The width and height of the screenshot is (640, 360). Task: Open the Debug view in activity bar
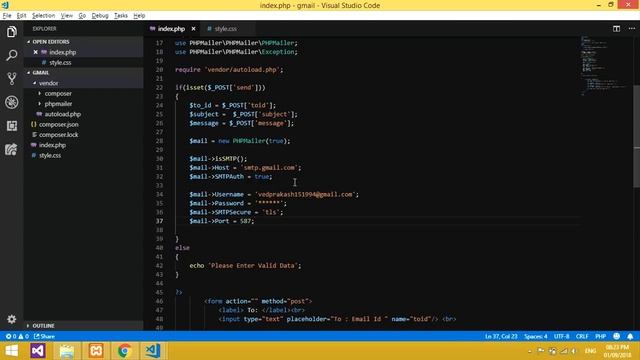pyautogui.click(x=11, y=102)
